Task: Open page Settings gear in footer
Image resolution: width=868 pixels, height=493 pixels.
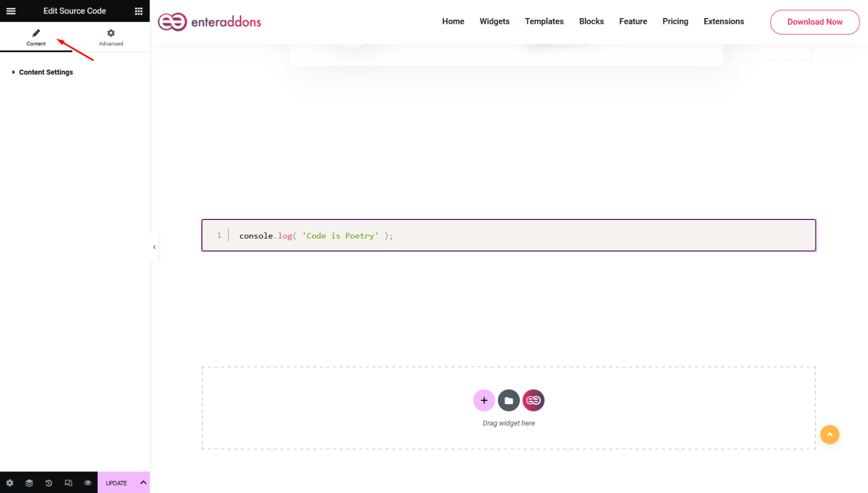Action: [x=10, y=483]
